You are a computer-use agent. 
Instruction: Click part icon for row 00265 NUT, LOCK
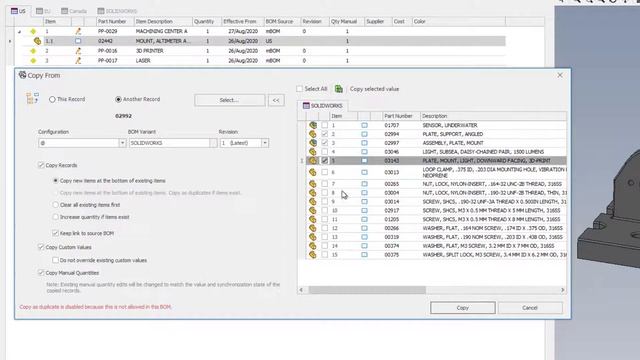coord(313,184)
